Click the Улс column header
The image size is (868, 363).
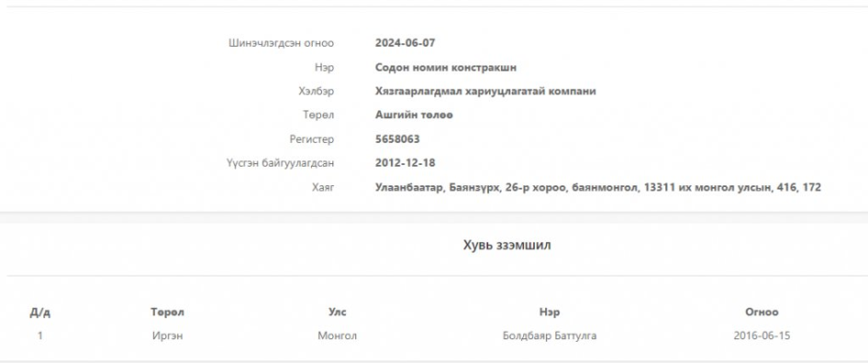pyautogui.click(x=337, y=312)
